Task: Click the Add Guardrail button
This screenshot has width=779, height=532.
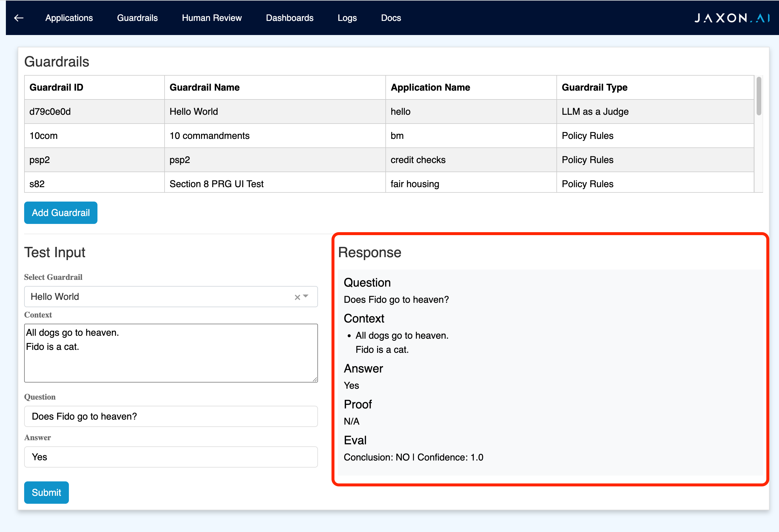Action: click(x=61, y=213)
